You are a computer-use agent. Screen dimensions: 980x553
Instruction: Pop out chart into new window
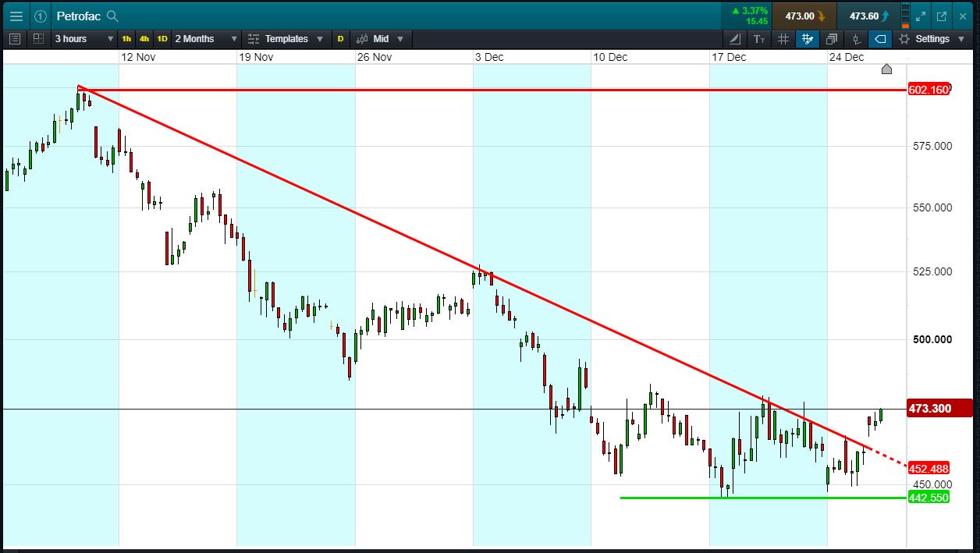coord(942,16)
